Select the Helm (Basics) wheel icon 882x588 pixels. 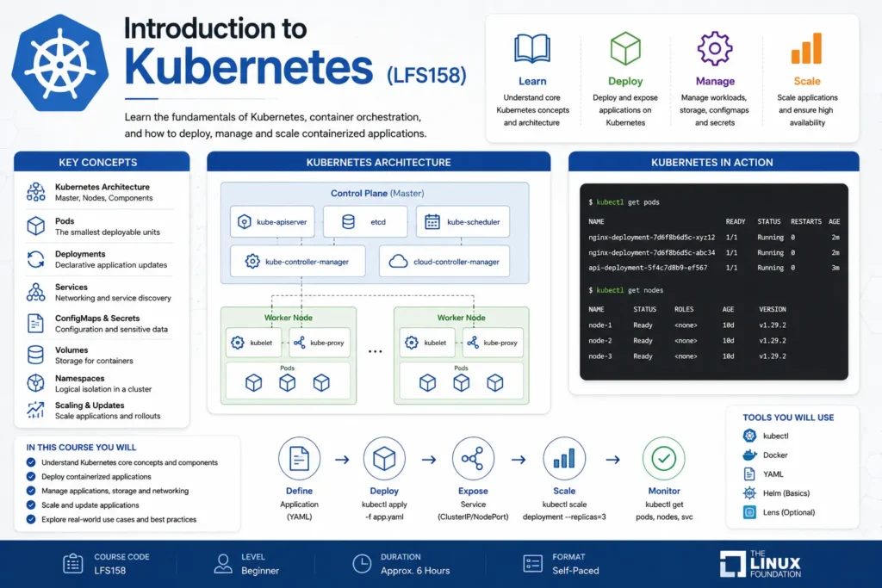click(750, 493)
